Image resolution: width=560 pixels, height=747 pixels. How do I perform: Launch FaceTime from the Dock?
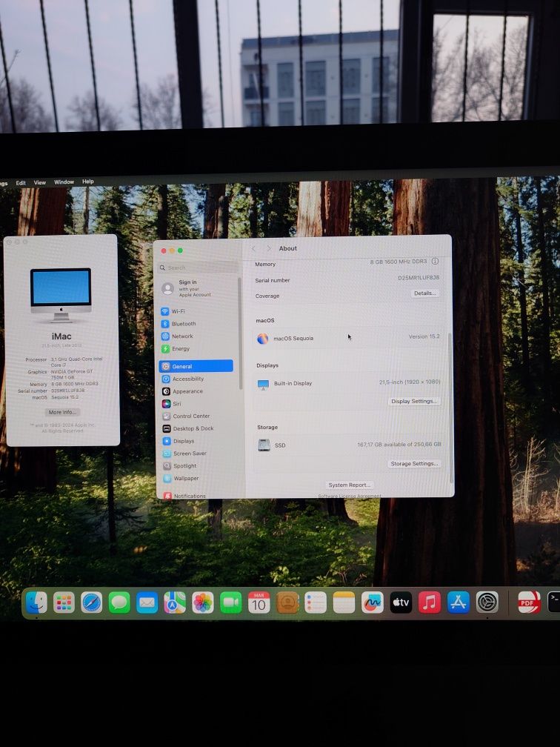231,602
